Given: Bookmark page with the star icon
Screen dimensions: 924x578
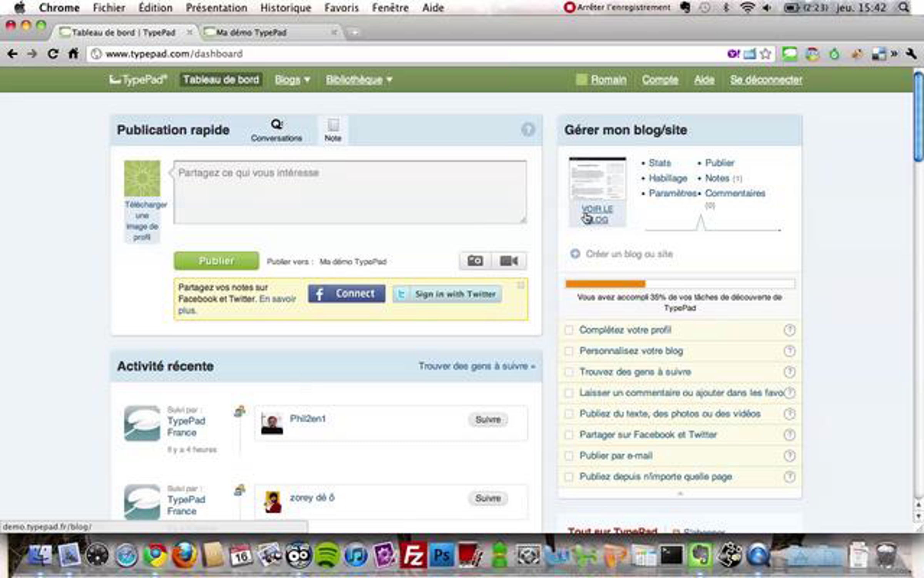Looking at the screenshot, I should point(766,54).
